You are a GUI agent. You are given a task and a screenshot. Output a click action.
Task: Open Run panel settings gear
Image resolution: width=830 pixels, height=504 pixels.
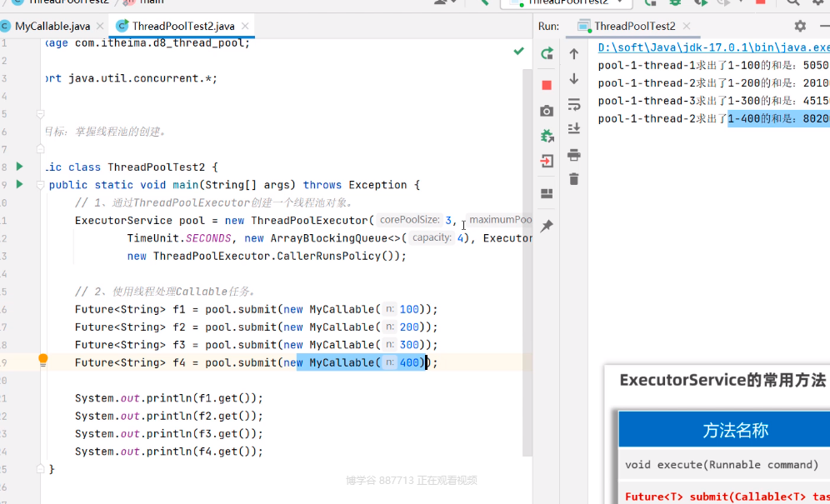tap(800, 26)
